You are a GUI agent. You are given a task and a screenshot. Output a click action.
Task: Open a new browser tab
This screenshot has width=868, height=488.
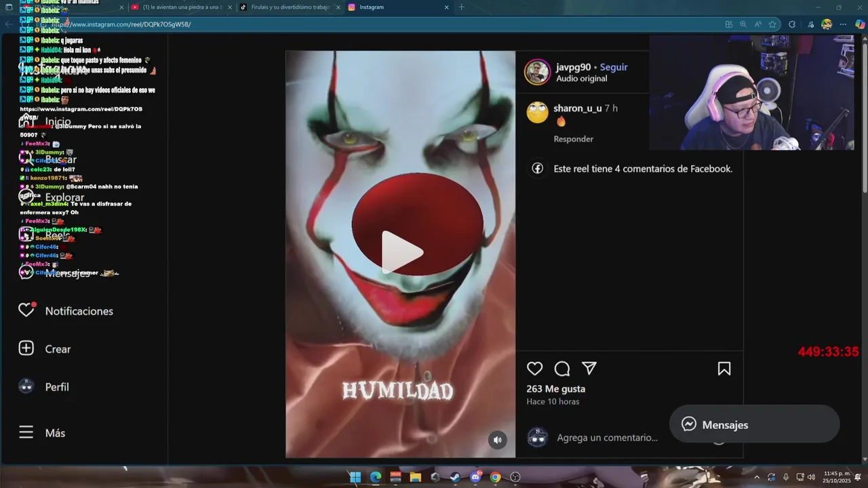click(x=462, y=7)
